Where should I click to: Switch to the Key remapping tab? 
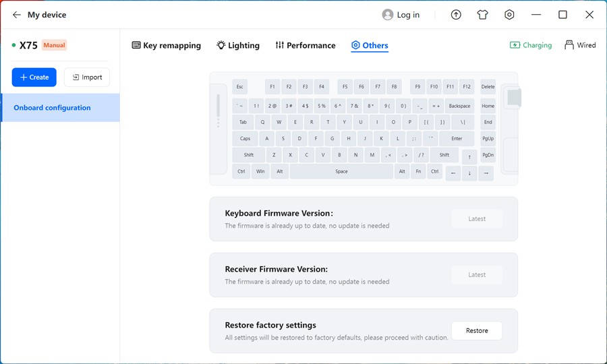166,45
